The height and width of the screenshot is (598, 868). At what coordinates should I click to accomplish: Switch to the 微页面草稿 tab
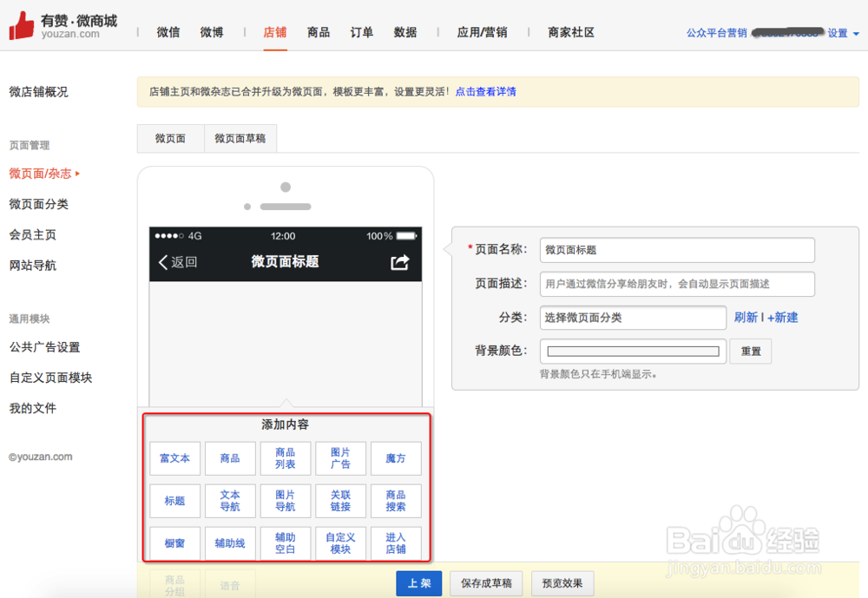coord(240,138)
